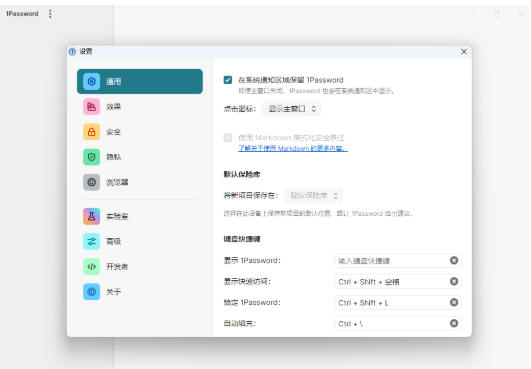Select the 隐私 privacy shield icon
This screenshot has height=369, width=531.
(x=91, y=157)
